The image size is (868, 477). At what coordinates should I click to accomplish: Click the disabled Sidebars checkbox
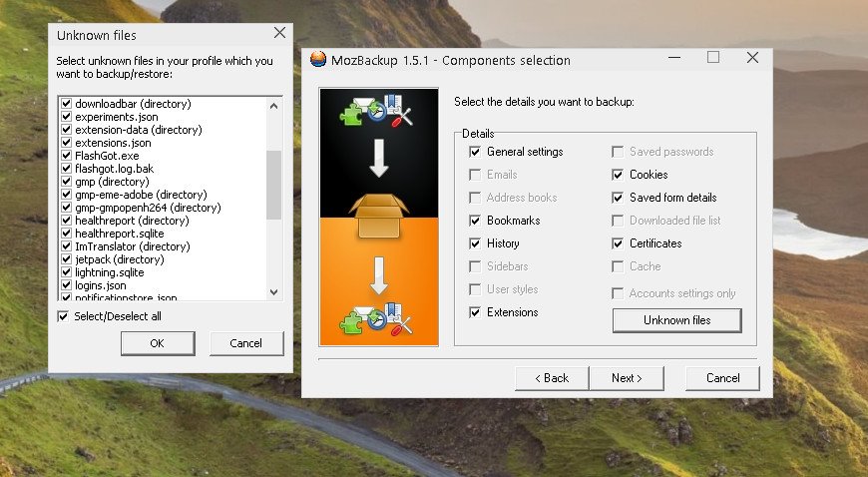pyautogui.click(x=475, y=266)
